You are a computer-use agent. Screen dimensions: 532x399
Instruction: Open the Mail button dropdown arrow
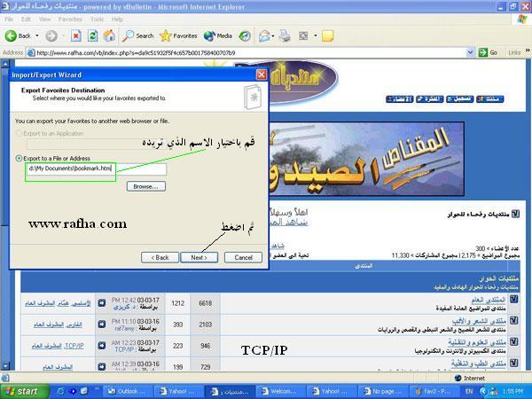[273, 35]
